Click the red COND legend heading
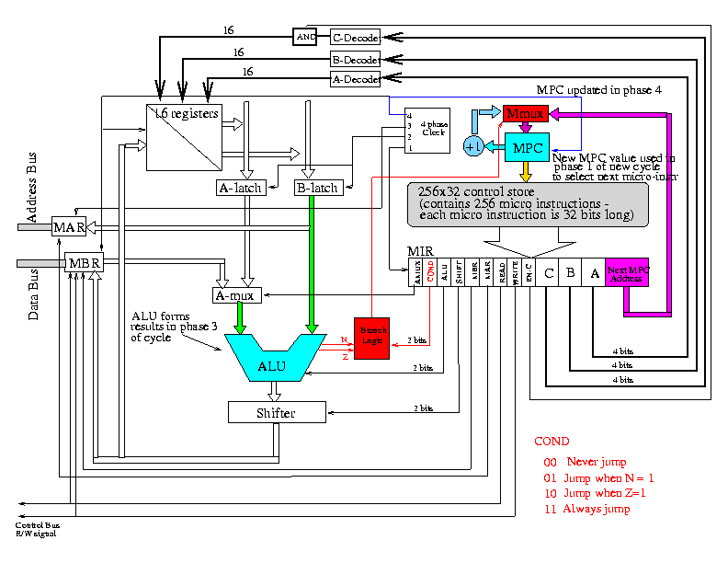The image size is (728, 563). (x=552, y=441)
